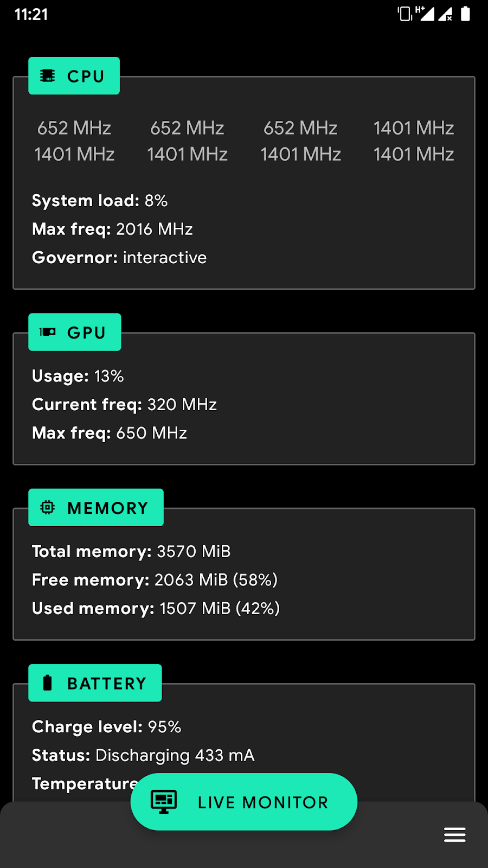488x868 pixels.
Task: Tap the vibrate mode status icon
Action: 404,14
